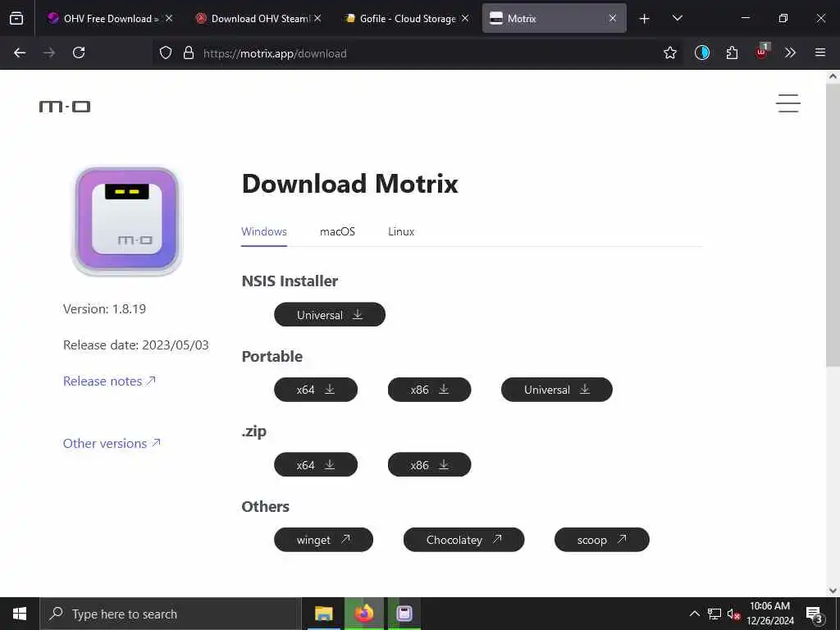Click taskbar search box
840x630 pixels.
(x=171, y=614)
